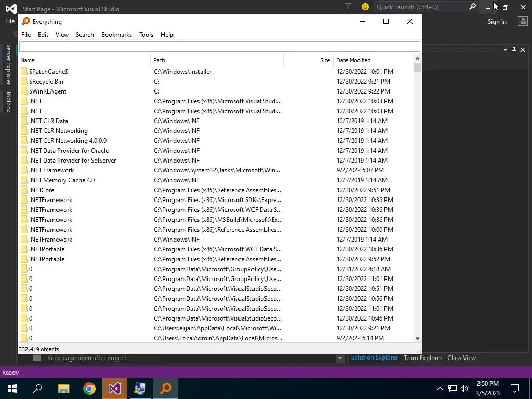
Task: Select the .NET Data Provider for SqlServer folder icon
Action: point(24,160)
